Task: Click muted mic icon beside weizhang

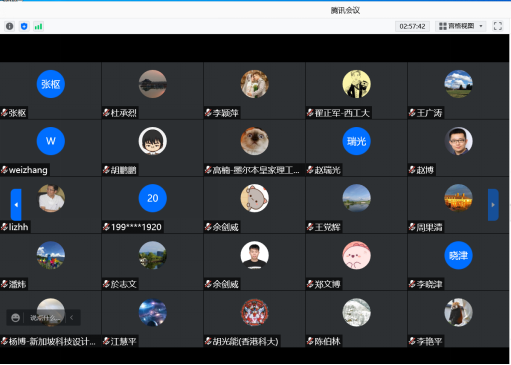Action: click(4, 170)
